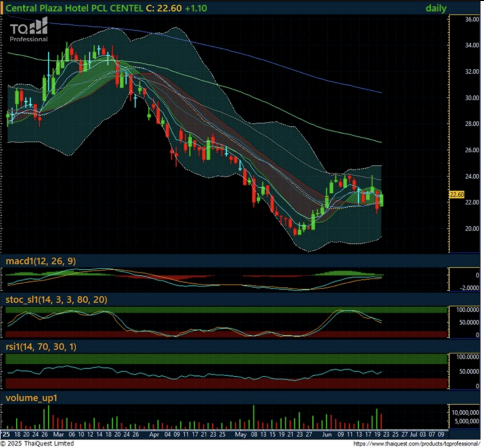The width and height of the screenshot is (484, 448).
Task: Select the 'Central Plaza Hotel PCL CENTEL' chart title
Action: 74,8
